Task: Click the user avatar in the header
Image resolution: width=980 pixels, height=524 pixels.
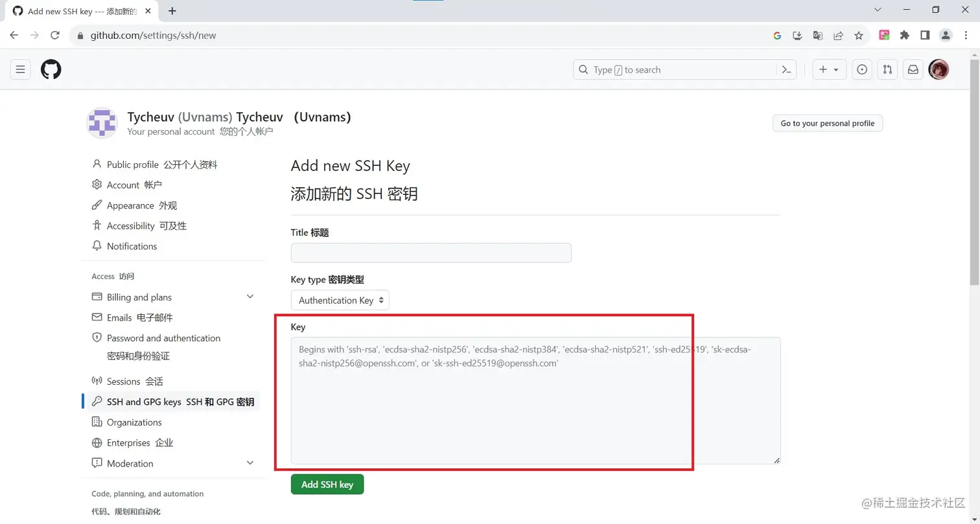Action: pyautogui.click(x=939, y=69)
